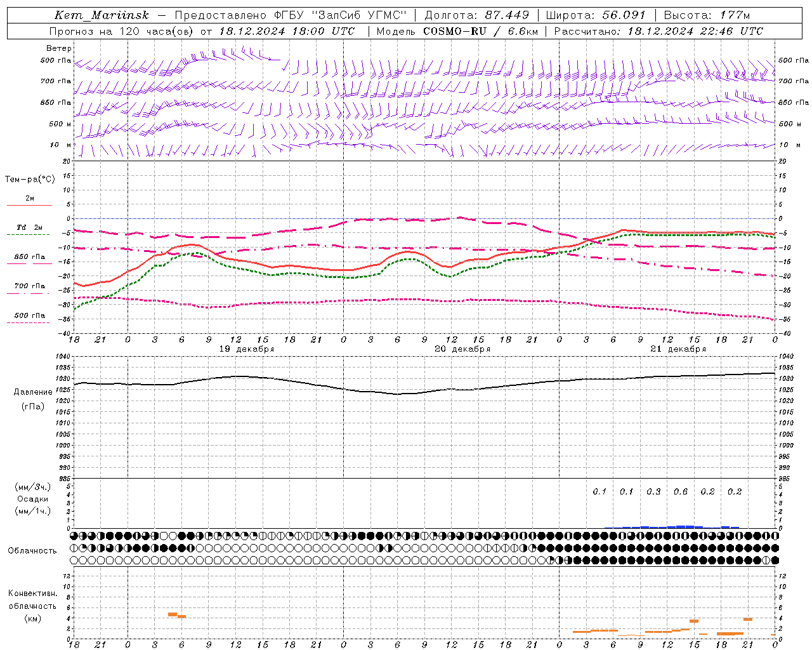Click the 20 декабря date label
The height and width of the screenshot is (650, 812).
coord(462,349)
